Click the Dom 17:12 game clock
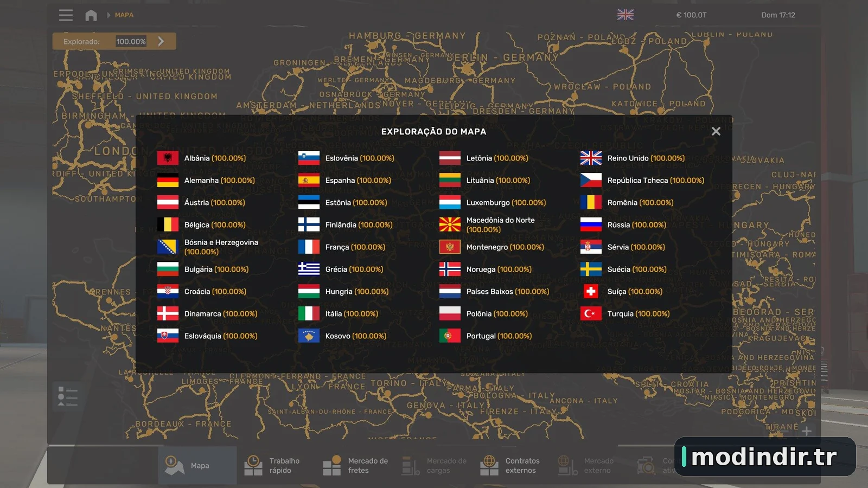The height and width of the screenshot is (488, 868). click(x=778, y=15)
